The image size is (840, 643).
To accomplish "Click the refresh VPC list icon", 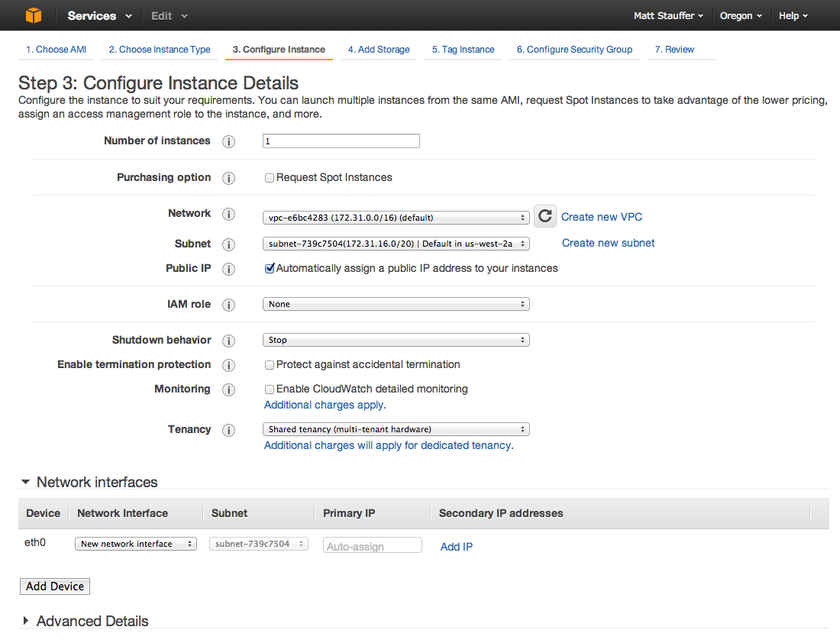I will coord(544,216).
